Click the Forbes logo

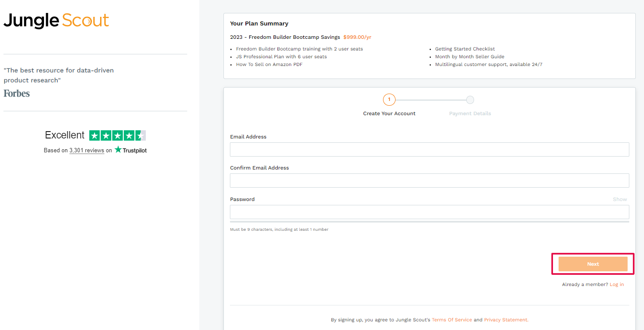point(17,93)
